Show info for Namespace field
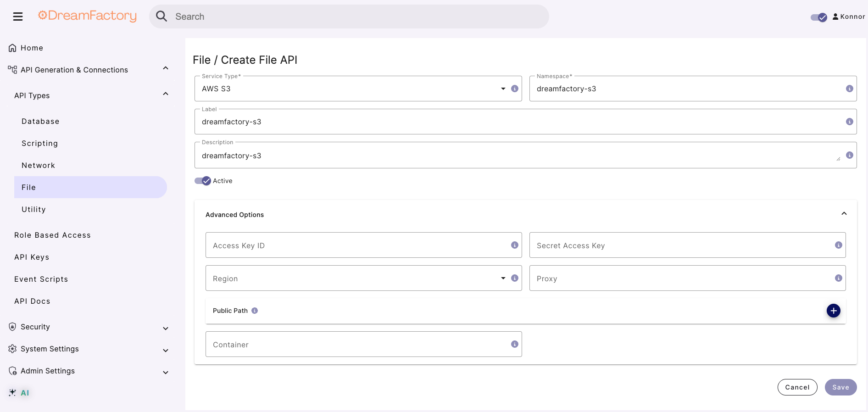Viewport: 868px width, 412px height. (x=850, y=89)
